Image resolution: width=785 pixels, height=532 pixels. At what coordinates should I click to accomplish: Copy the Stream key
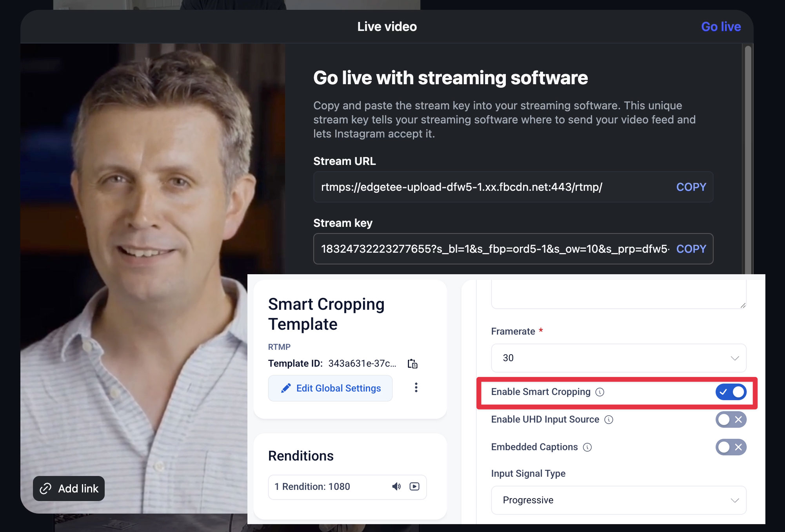691,249
